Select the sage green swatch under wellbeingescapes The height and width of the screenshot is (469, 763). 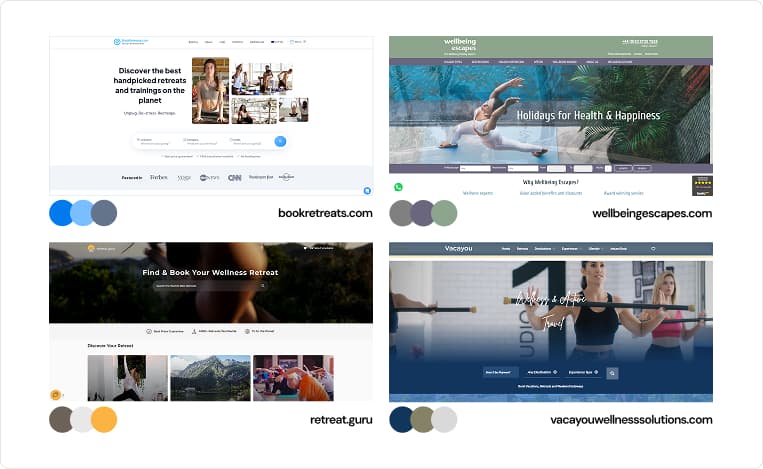[x=444, y=213]
